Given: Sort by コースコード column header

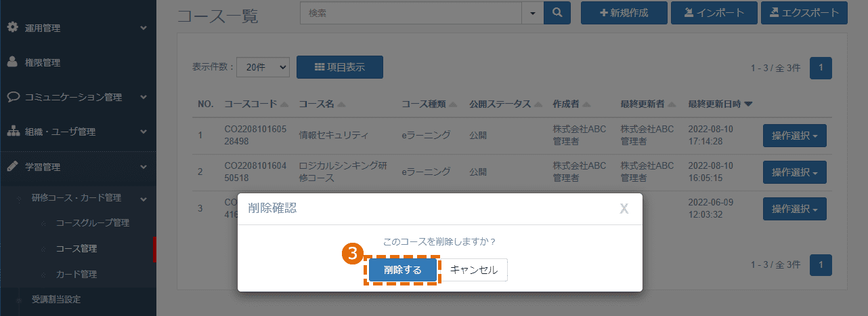Looking at the screenshot, I should (x=256, y=104).
